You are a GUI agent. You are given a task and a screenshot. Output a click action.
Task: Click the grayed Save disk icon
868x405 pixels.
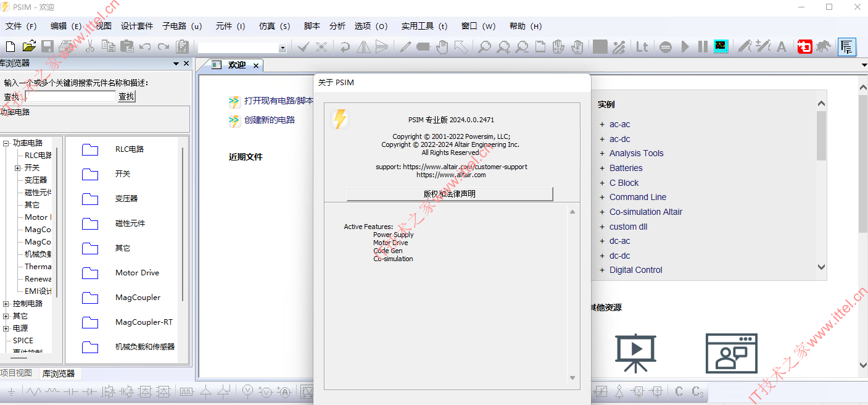(x=48, y=47)
